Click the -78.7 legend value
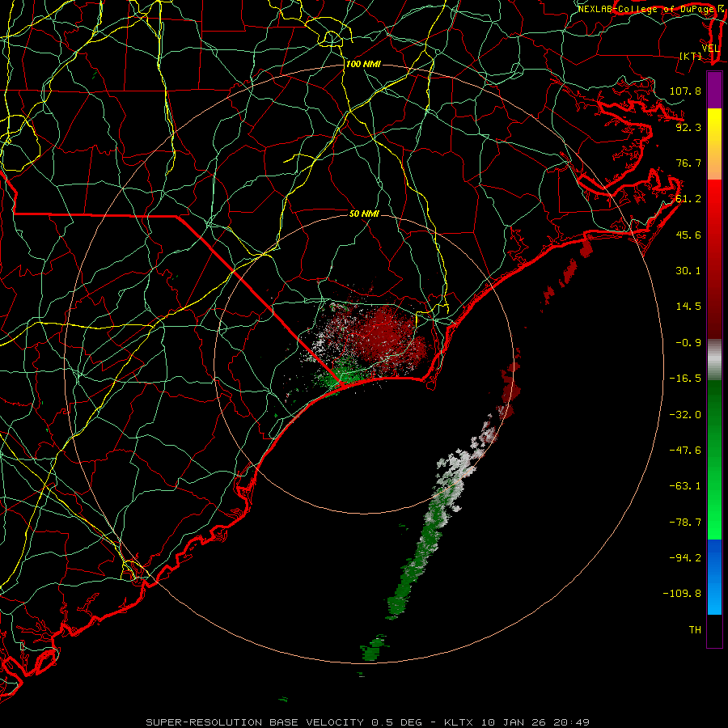Image resolution: width=728 pixels, height=728 pixels. tap(685, 523)
